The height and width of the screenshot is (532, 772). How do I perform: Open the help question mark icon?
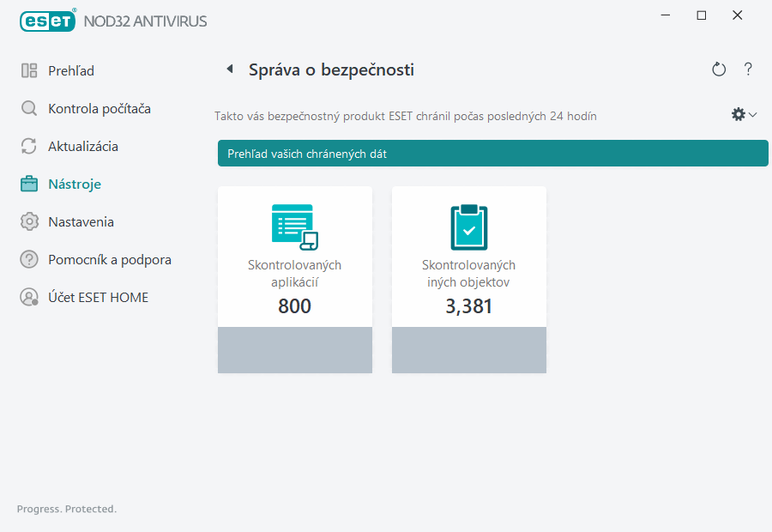(x=748, y=70)
